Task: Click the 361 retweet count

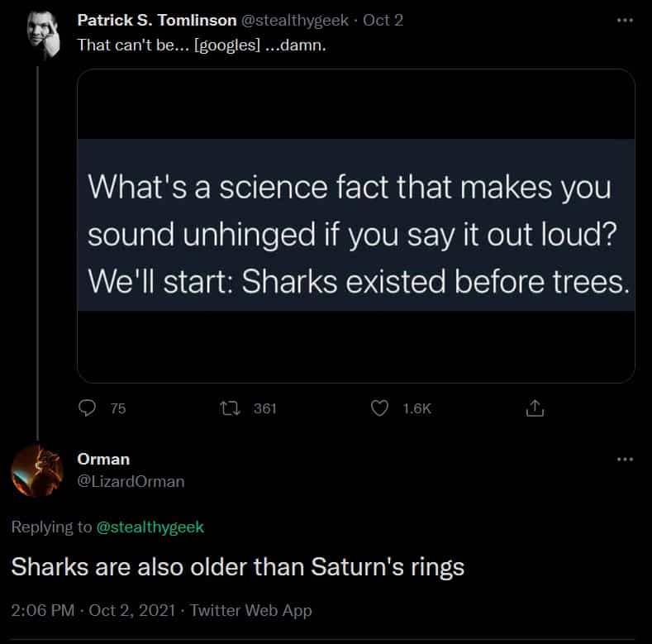Action: pyautogui.click(x=264, y=408)
